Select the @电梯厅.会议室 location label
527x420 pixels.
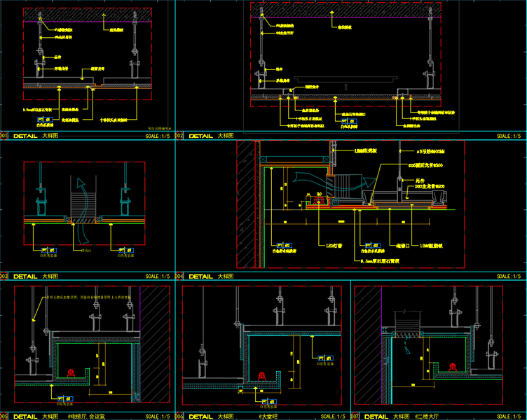click(x=86, y=416)
